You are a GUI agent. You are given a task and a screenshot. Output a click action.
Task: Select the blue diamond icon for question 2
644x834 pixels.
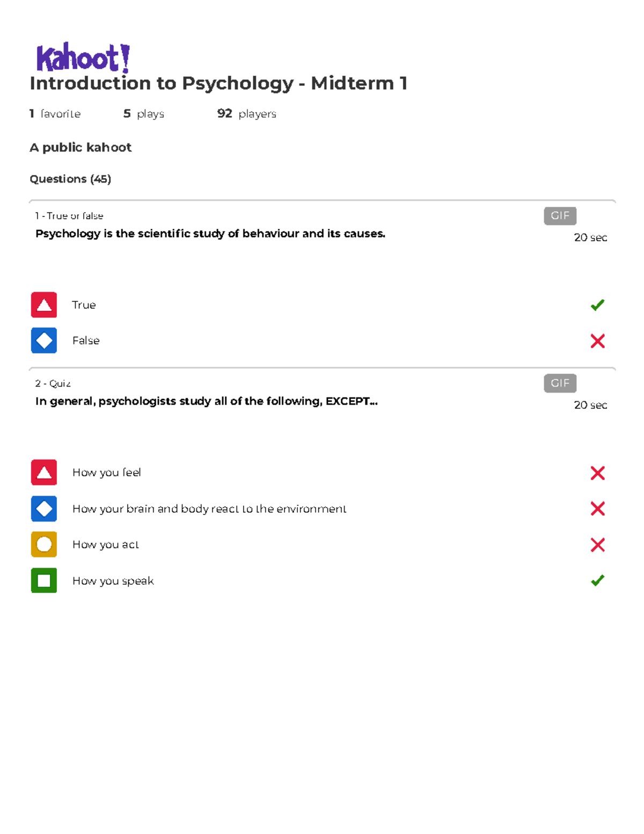(x=44, y=509)
